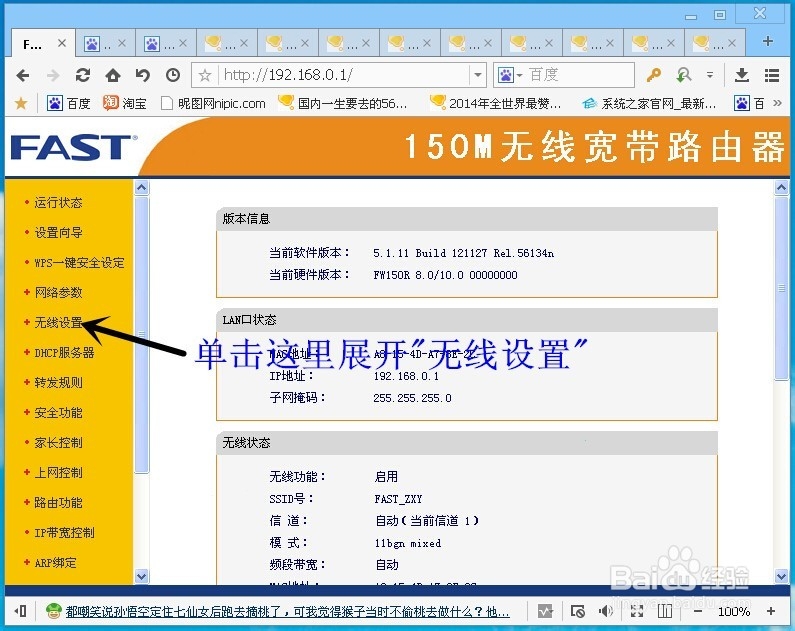This screenshot has width=795, height=631.
Task: Mute page sound with the speaker icon
Action: pos(606,611)
